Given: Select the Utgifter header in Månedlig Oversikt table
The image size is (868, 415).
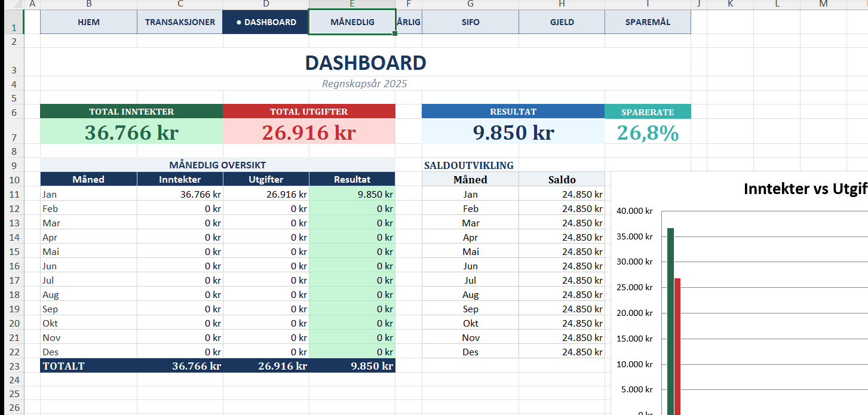Looking at the screenshot, I should (x=266, y=179).
